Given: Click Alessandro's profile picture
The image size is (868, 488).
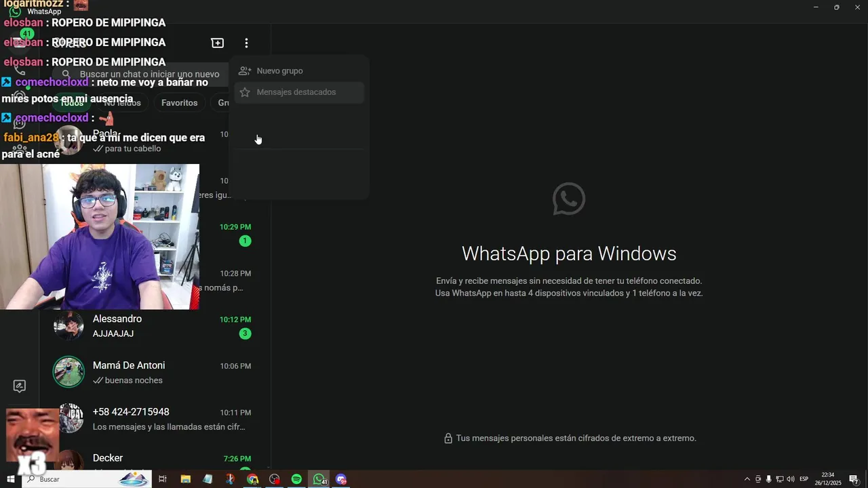Looking at the screenshot, I should tap(68, 326).
